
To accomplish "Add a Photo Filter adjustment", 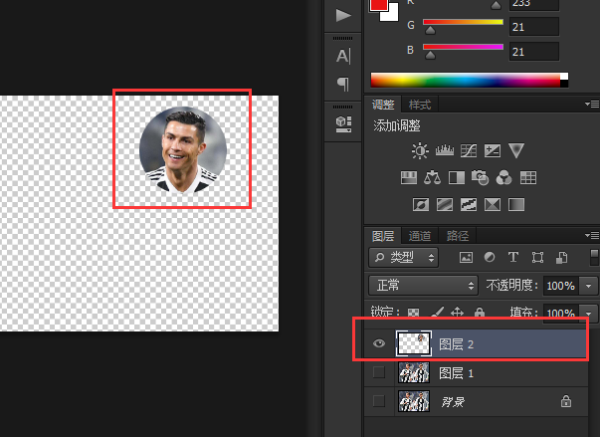I will [480, 178].
